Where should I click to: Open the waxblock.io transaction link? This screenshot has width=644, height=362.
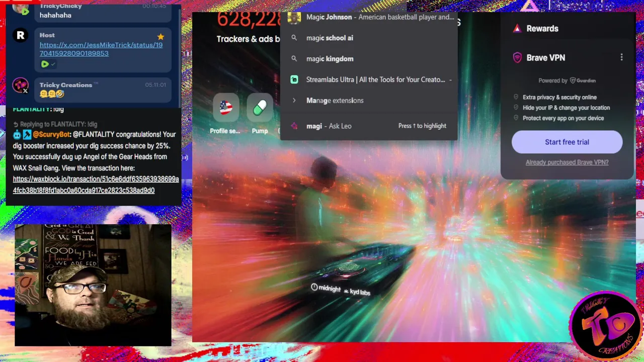96,185
